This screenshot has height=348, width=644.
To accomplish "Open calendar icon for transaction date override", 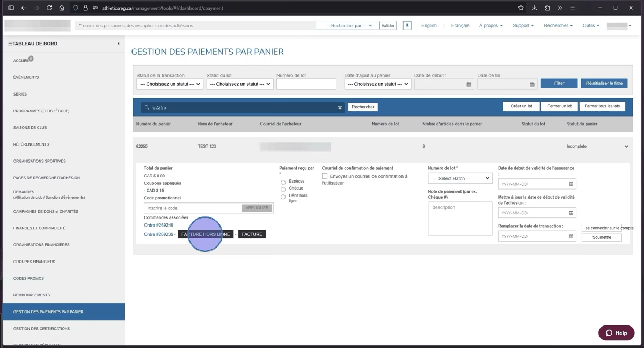I will click(x=571, y=236).
